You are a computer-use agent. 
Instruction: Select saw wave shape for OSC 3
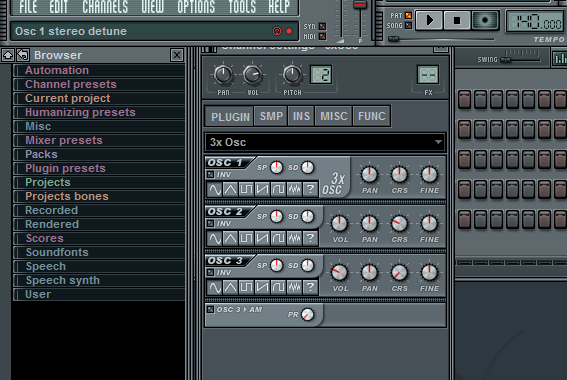click(x=262, y=287)
